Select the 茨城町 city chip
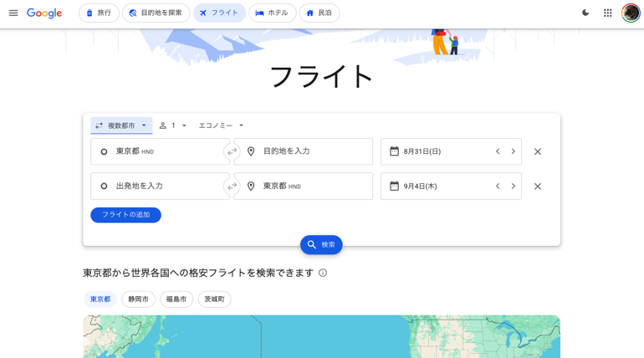Image resolution: width=644 pixels, height=358 pixels. click(214, 299)
